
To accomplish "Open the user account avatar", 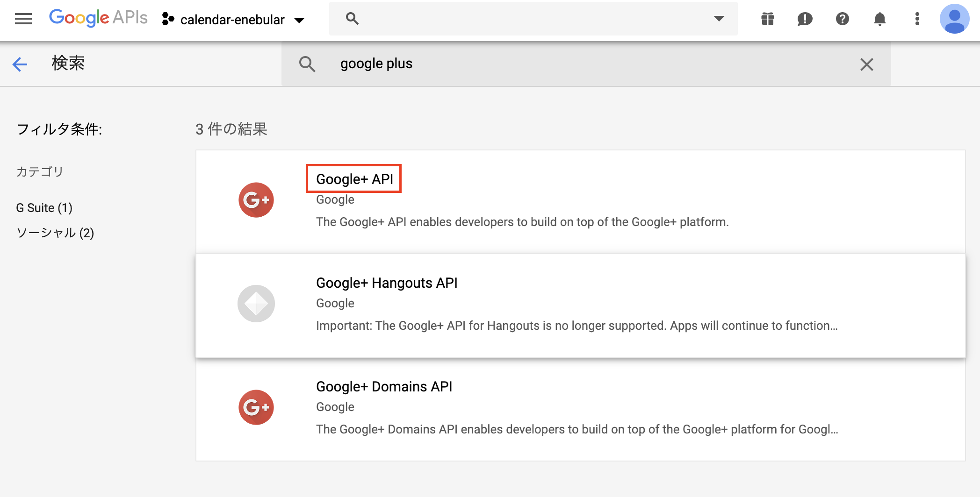I will coord(955,19).
